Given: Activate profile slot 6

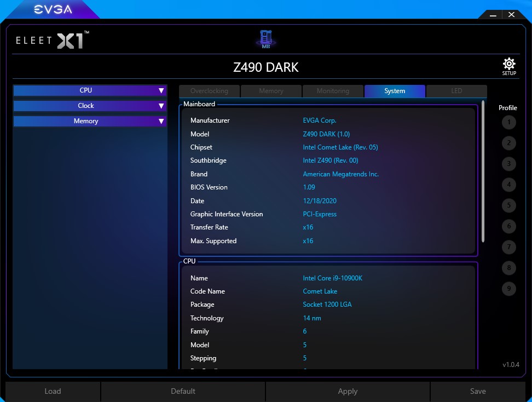Looking at the screenshot, I should click(x=508, y=226).
